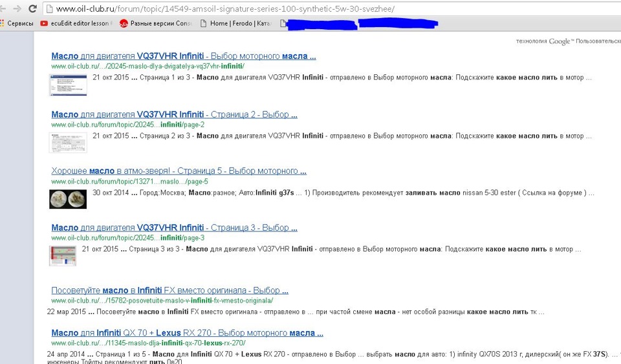Viewport: 621px width, 364px height.
Task: Open thumbnail of first VQ37VHR result
Action: (x=68, y=85)
